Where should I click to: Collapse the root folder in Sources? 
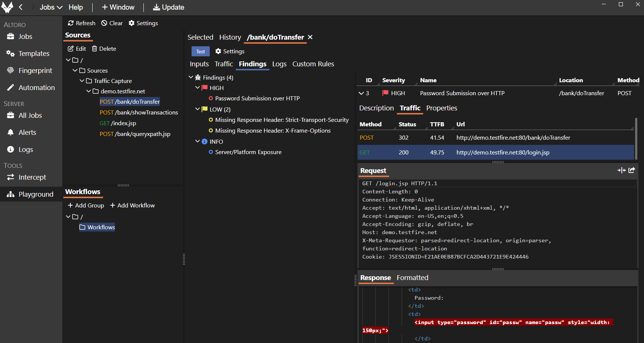tap(68, 60)
